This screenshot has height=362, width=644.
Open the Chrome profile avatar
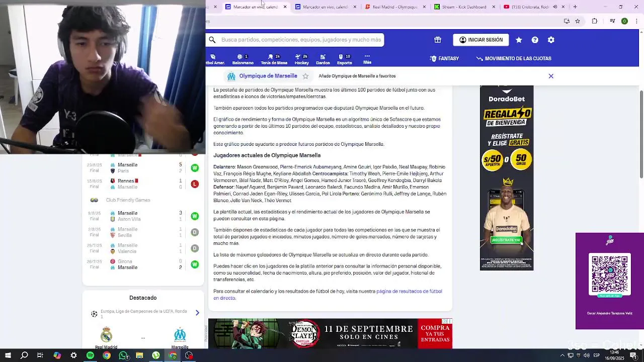click(x=624, y=21)
